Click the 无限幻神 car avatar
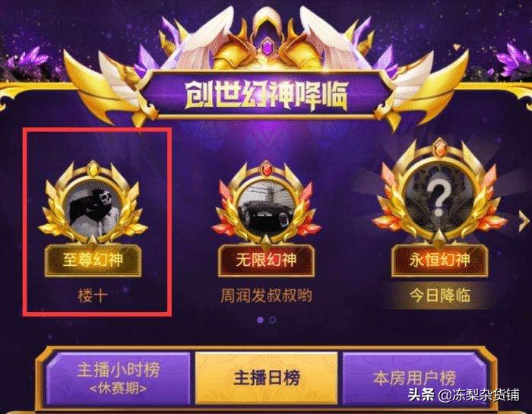This screenshot has width=532, height=414. 266,209
